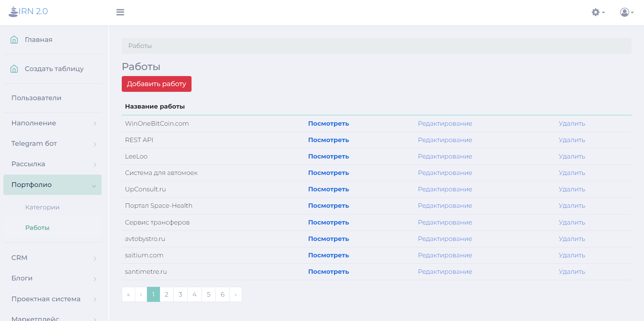Go to pagination page 2

pyautogui.click(x=167, y=295)
